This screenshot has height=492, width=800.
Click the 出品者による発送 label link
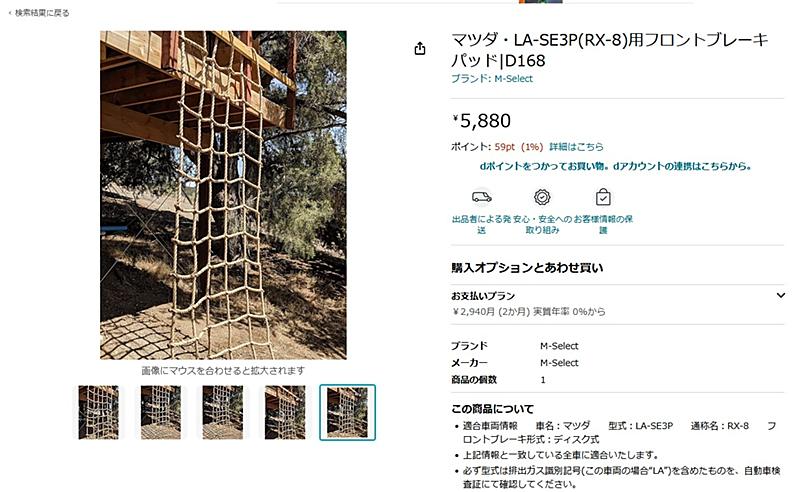click(x=481, y=225)
